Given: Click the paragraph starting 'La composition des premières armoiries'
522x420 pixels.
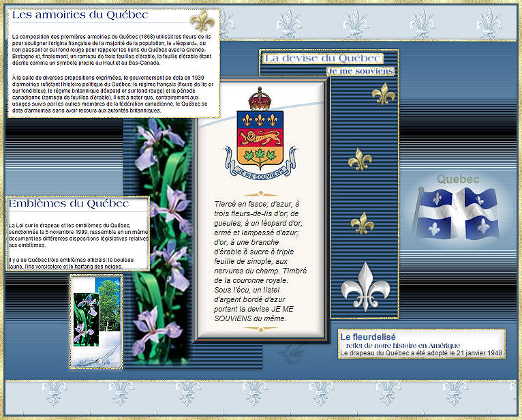Looking at the screenshot, I should [112, 50].
